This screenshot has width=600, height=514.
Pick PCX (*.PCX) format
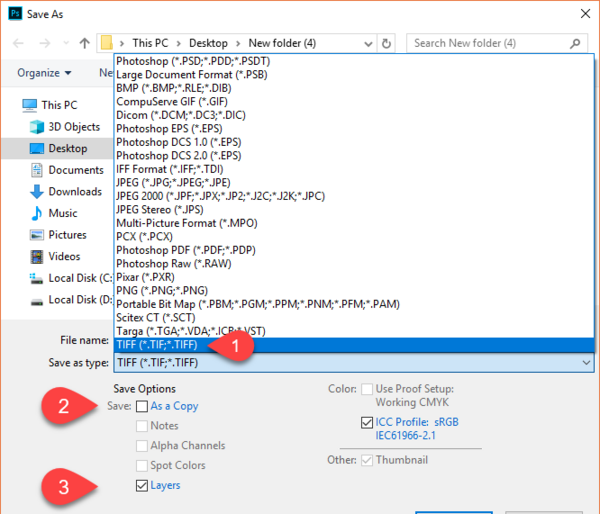pyautogui.click(x=354, y=237)
